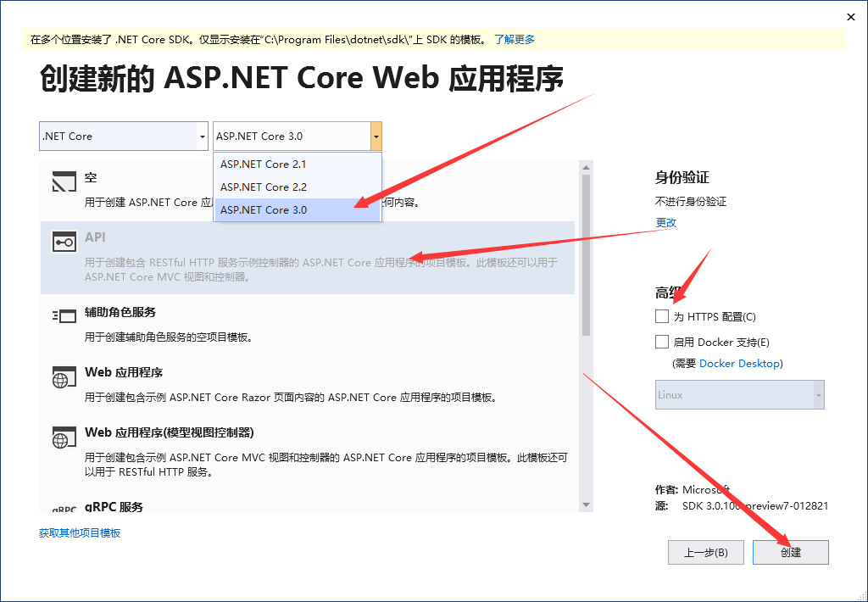The width and height of the screenshot is (868, 602).
Task: Click the Web 应用程序(模型视图控制器) icon
Action: click(x=64, y=438)
